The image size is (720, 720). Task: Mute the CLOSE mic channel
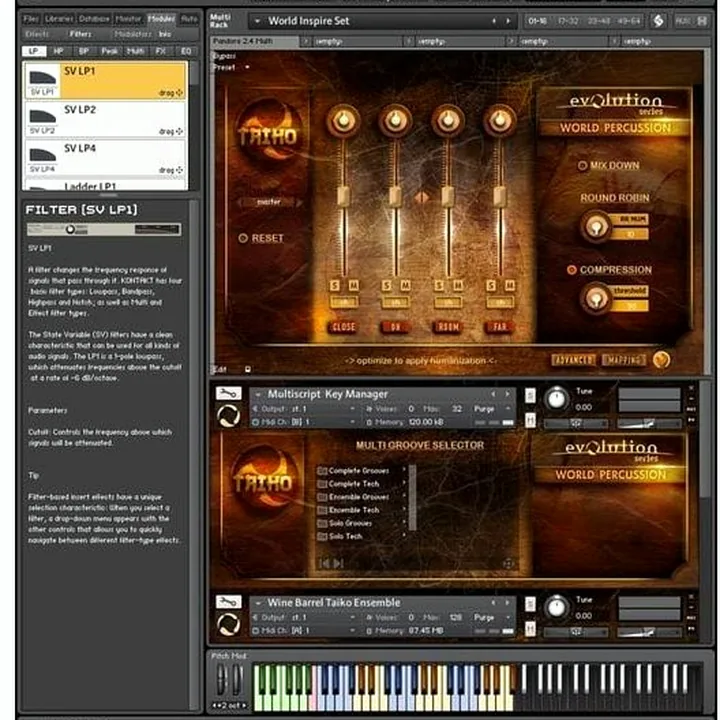coord(354,286)
